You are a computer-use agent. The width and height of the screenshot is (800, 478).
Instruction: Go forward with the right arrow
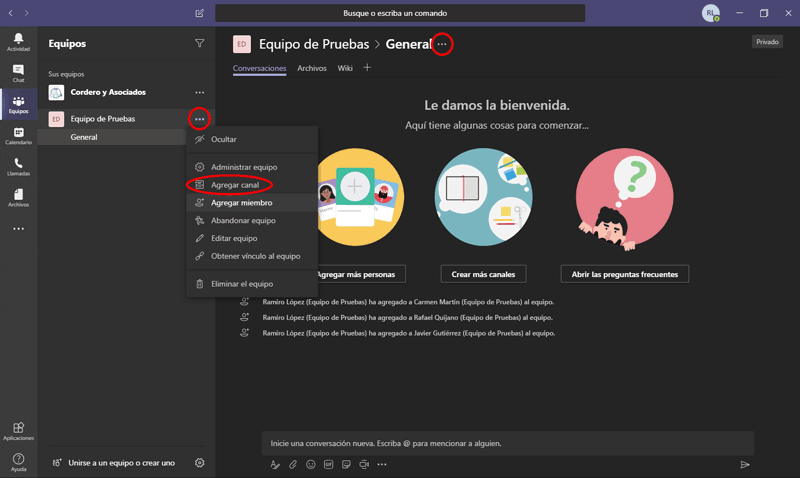tap(27, 13)
